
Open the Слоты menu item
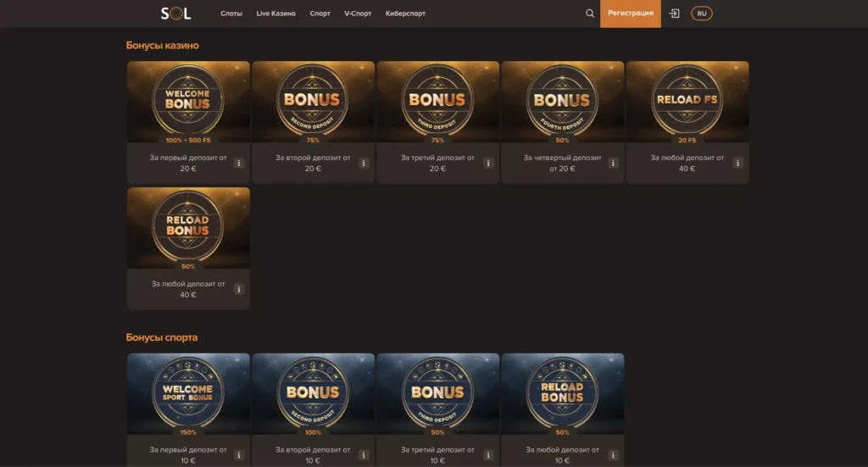[231, 14]
